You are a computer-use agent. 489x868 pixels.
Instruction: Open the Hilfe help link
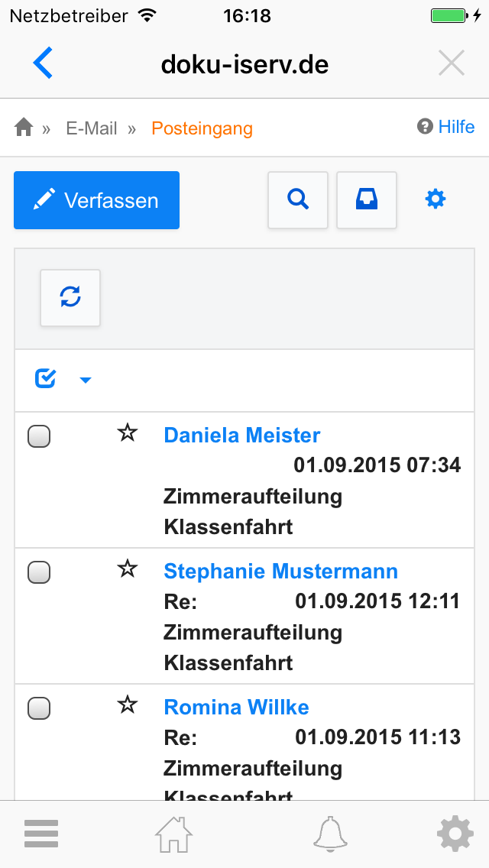447,127
